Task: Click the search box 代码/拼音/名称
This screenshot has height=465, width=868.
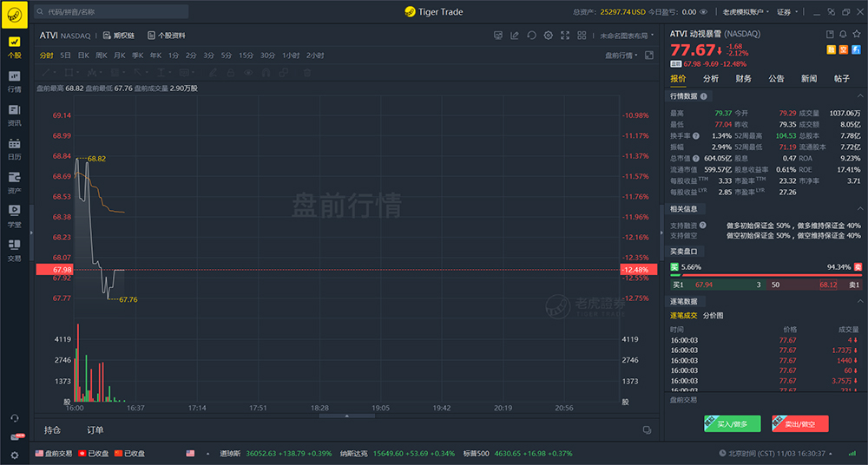Action: (x=111, y=11)
